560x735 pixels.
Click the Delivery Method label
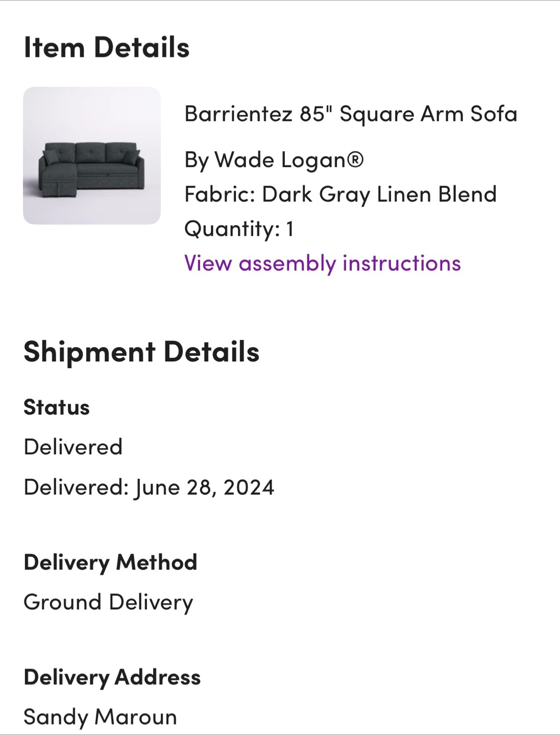coord(110,563)
